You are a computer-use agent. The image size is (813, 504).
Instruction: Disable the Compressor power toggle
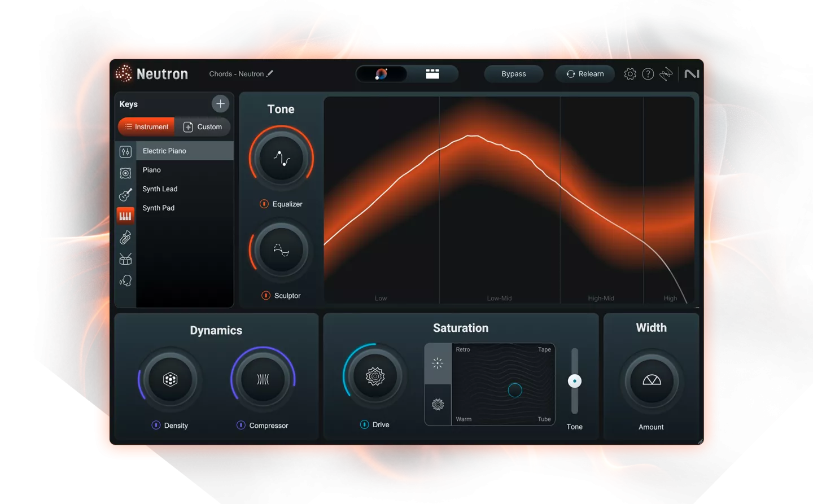point(241,425)
